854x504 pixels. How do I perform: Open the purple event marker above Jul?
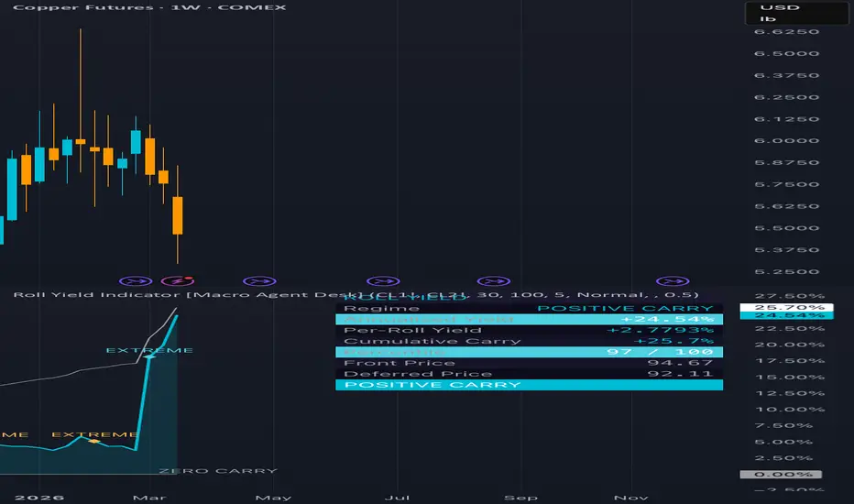click(x=383, y=281)
